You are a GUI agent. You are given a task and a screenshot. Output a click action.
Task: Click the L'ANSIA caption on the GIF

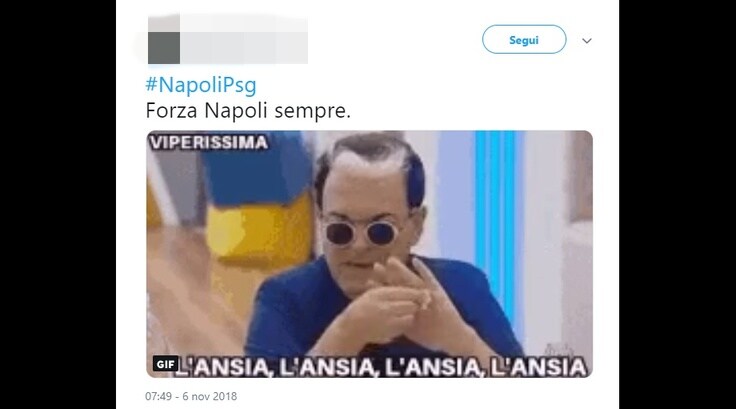[383, 367]
